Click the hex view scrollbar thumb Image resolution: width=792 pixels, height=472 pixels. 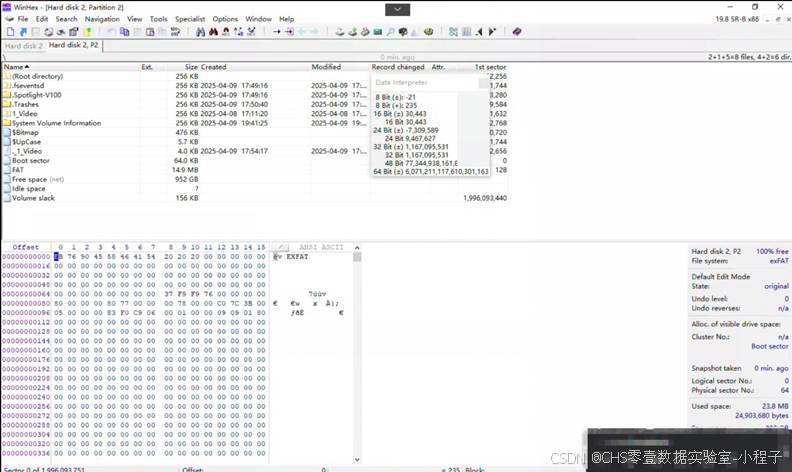tap(357, 257)
